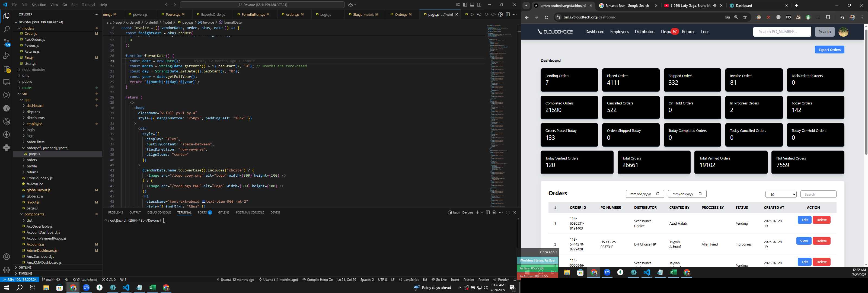Open the Search view in VS Code activity bar
This screenshot has width=868, height=293.
[x=7, y=29]
